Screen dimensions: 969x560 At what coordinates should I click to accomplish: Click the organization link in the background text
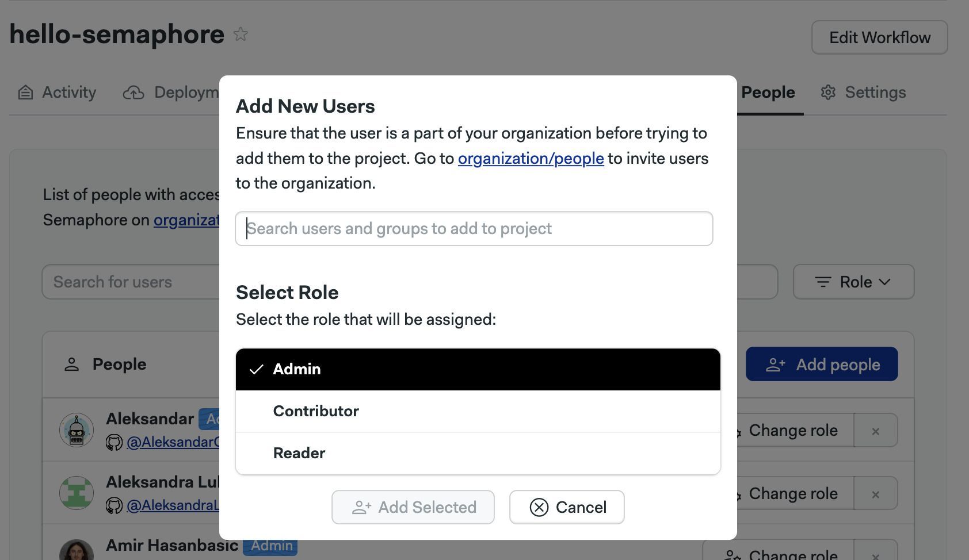[x=186, y=220]
